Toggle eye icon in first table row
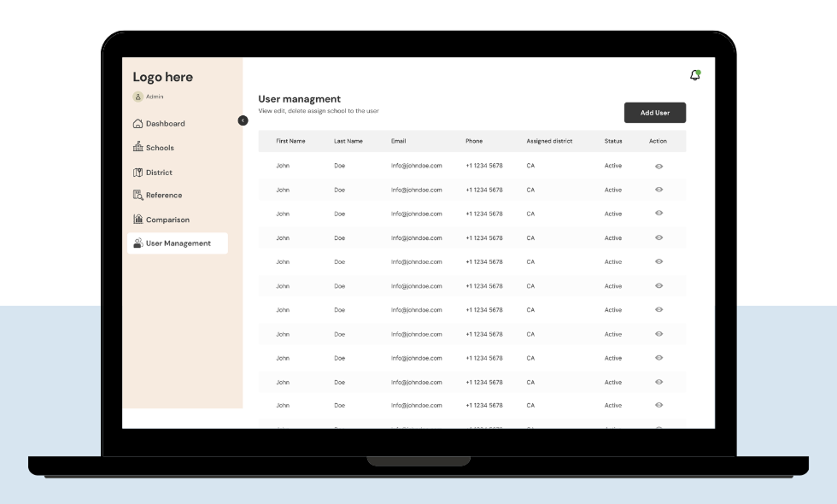 pyautogui.click(x=658, y=166)
